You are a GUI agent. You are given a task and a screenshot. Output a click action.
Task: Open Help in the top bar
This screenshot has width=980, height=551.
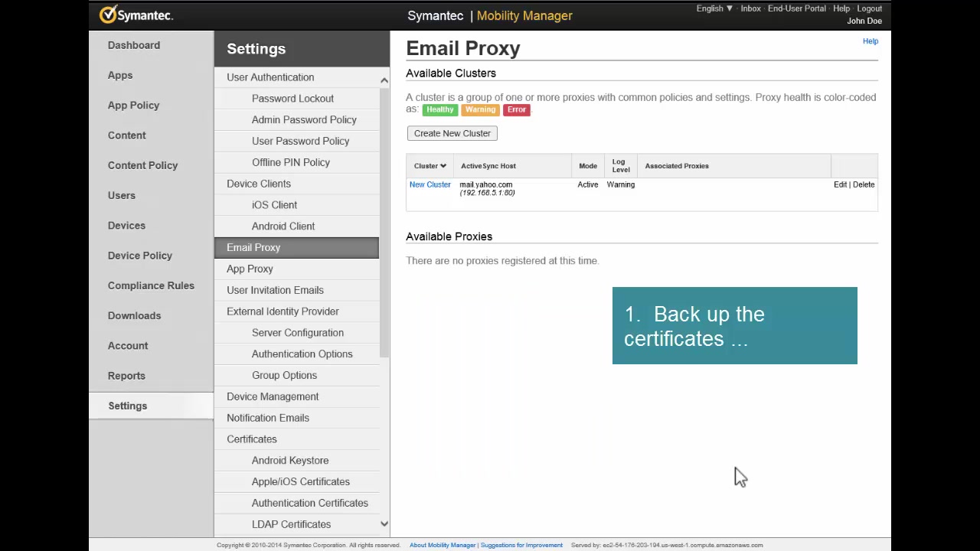[x=841, y=8]
